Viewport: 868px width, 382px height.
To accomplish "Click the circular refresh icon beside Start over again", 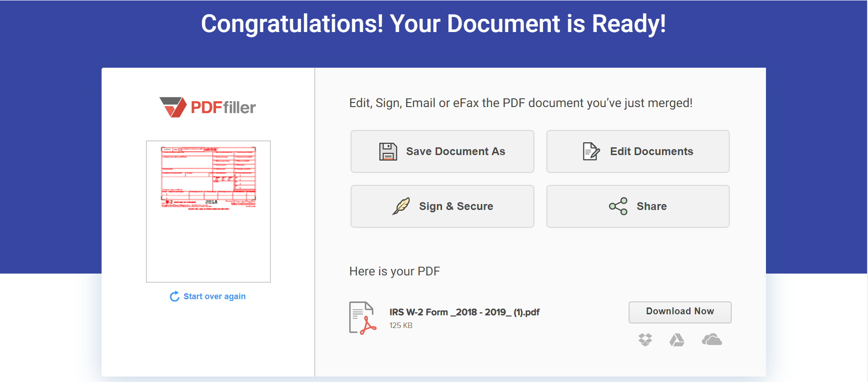I will click(x=174, y=296).
